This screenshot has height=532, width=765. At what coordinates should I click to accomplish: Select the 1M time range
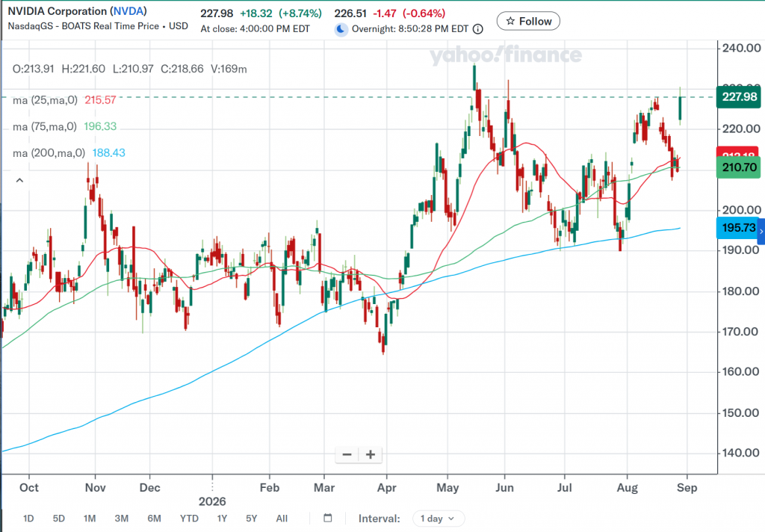(90, 519)
